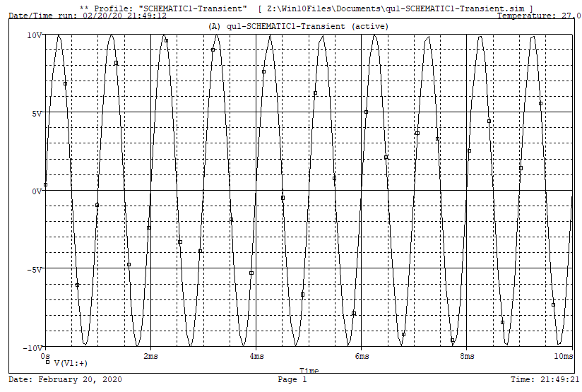Click the 6ms x-axis label
This screenshot has width=582, height=392.
pyautogui.click(x=362, y=356)
